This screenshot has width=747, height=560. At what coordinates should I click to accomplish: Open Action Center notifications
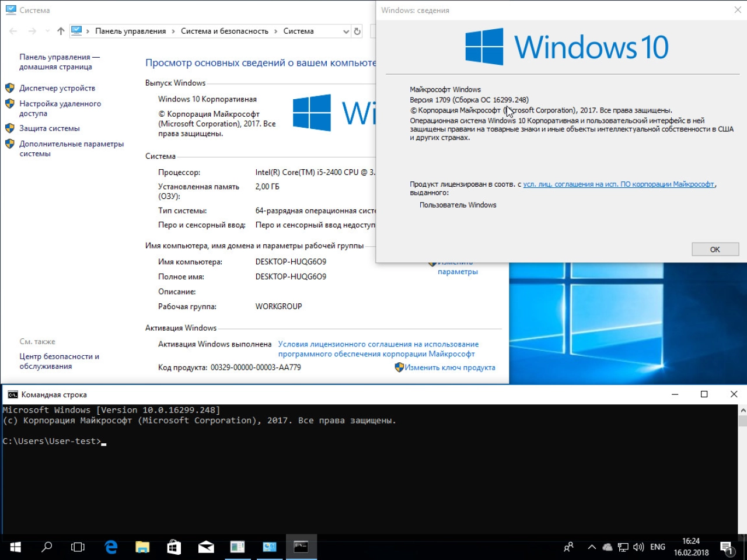pos(727,547)
